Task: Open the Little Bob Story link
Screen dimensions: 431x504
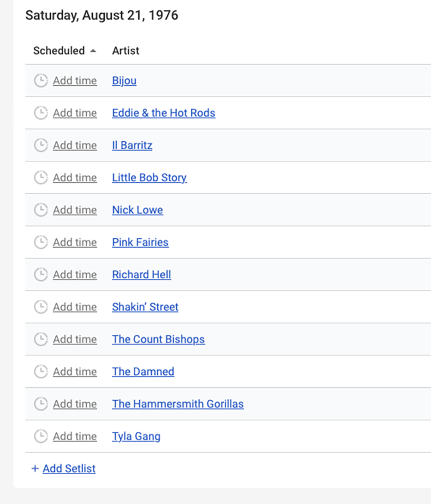Action: point(149,177)
